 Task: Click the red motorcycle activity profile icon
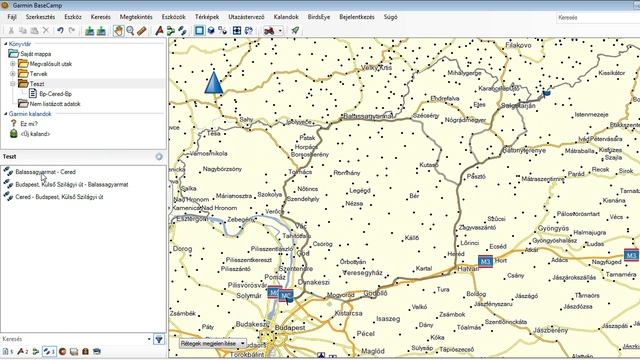pyautogui.click(x=269, y=31)
